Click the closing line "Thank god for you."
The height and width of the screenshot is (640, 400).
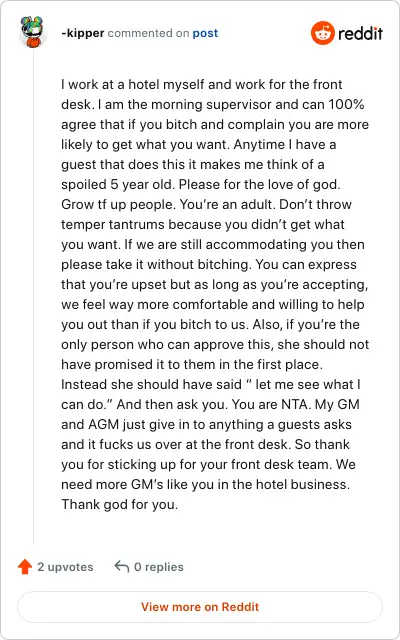tap(120, 504)
